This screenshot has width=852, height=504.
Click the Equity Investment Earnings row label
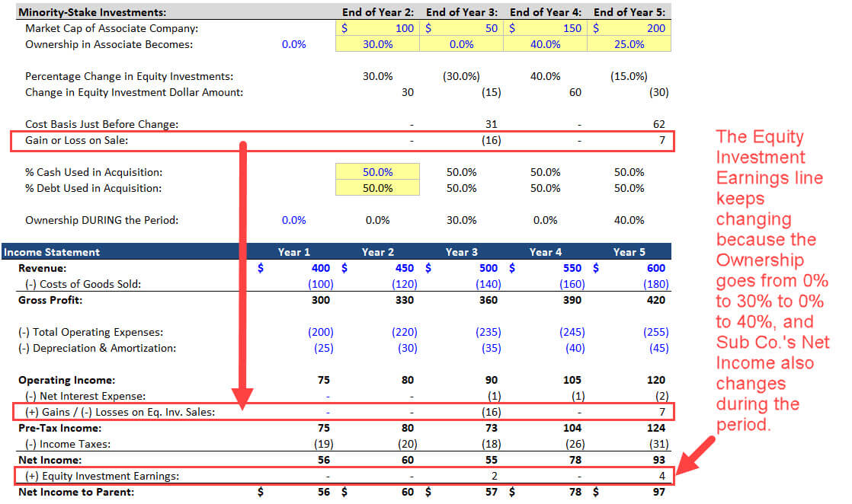pos(102,476)
